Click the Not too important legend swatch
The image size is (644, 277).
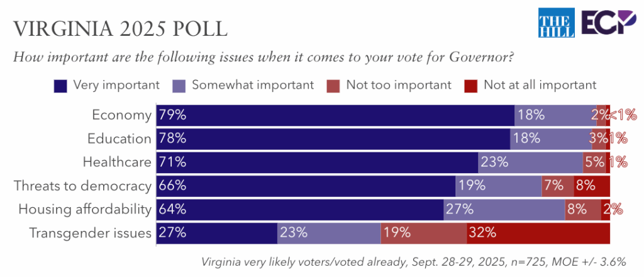(334, 85)
